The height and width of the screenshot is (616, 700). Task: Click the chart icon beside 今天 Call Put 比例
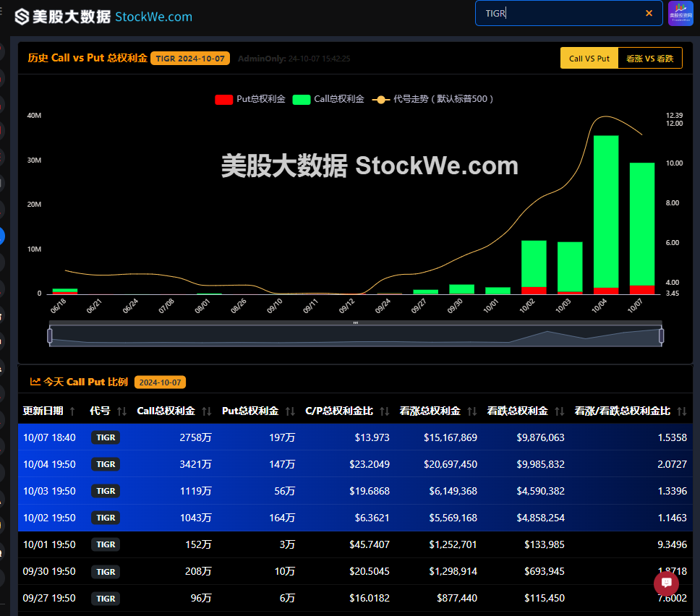(x=35, y=382)
